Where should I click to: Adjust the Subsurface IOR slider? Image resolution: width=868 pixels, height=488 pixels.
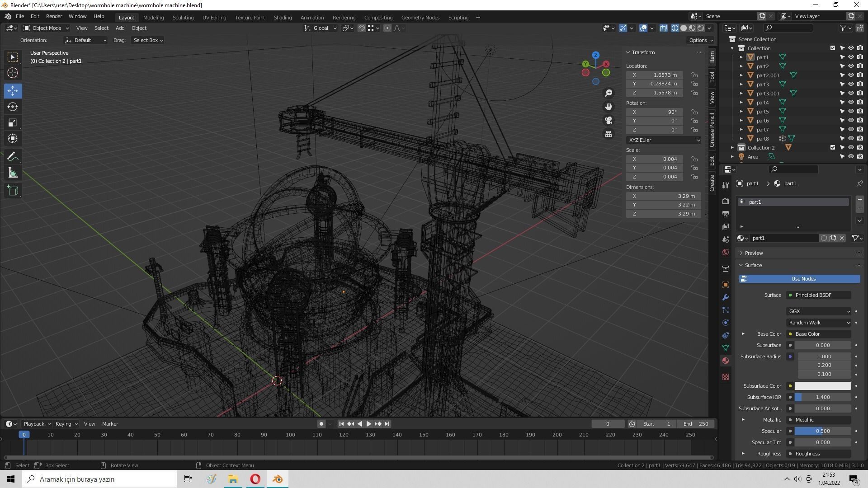coord(823,397)
